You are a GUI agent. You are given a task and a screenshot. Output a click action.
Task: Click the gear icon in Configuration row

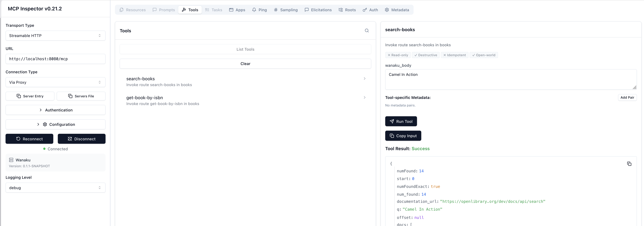click(45, 124)
